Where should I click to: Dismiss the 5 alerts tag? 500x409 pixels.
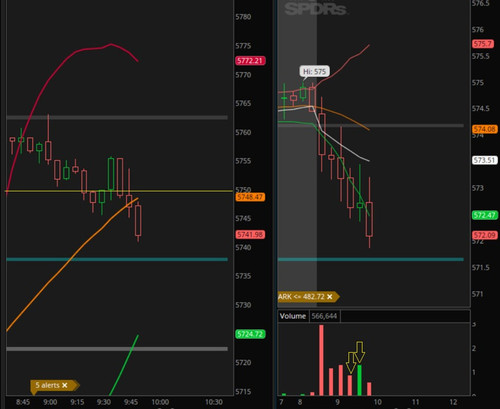pyautogui.click(x=65, y=385)
